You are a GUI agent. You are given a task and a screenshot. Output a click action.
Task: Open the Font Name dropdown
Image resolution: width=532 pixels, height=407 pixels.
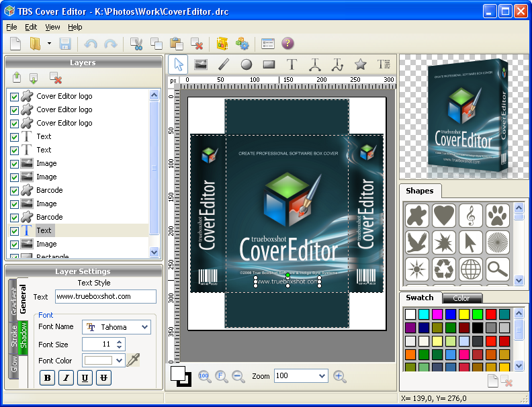point(144,327)
